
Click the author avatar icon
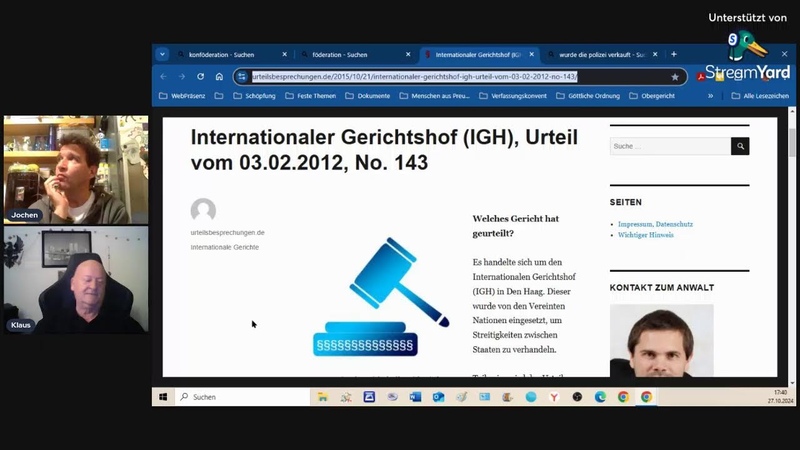tap(203, 210)
